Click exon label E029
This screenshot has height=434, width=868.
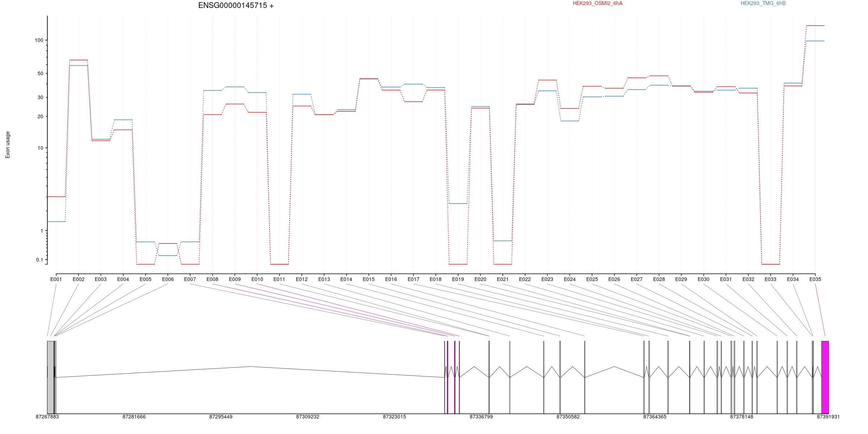(x=681, y=279)
